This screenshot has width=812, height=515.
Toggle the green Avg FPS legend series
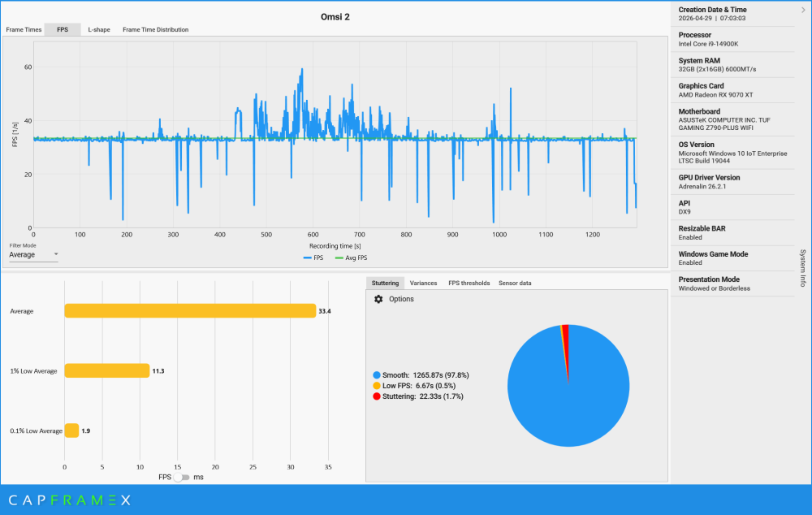click(x=351, y=257)
